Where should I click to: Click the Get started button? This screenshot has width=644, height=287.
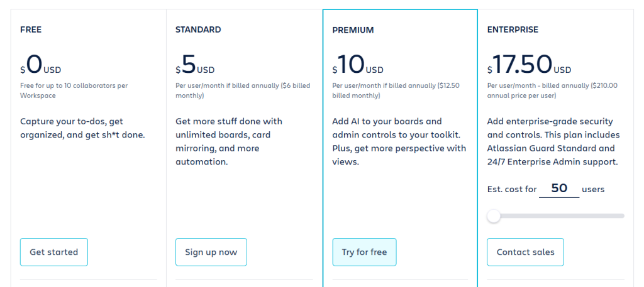click(54, 252)
